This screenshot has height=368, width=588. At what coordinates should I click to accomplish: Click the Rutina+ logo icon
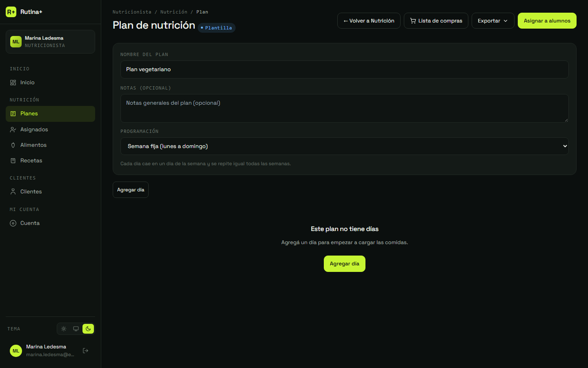(x=11, y=12)
